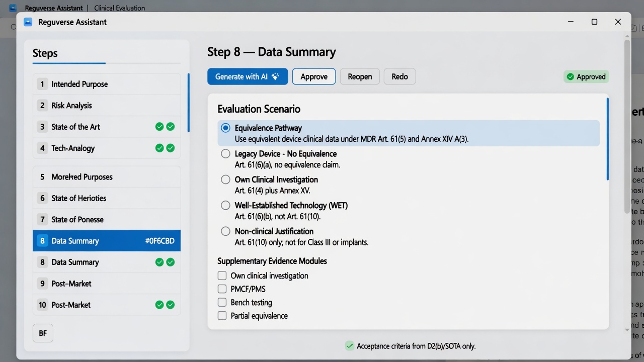Image resolution: width=644 pixels, height=362 pixels.
Task: Enable the PMCF/PMS checkbox
Action: [x=222, y=289]
